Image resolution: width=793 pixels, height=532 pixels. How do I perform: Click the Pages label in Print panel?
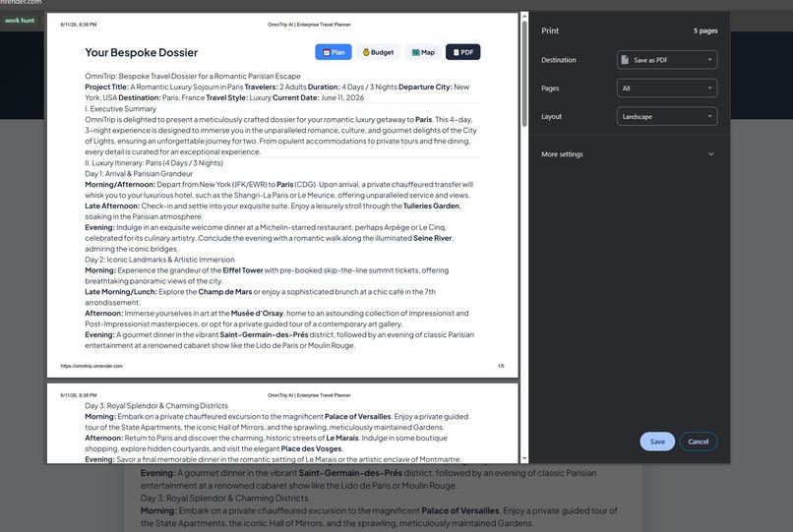(x=550, y=88)
